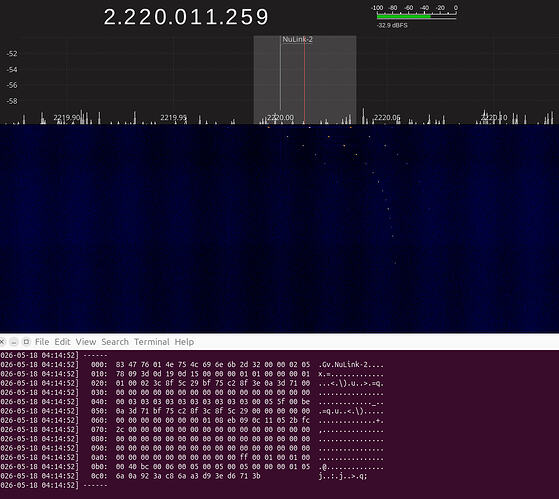559x499 pixels.
Task: Open the terminal File menu
Action: click(42, 342)
